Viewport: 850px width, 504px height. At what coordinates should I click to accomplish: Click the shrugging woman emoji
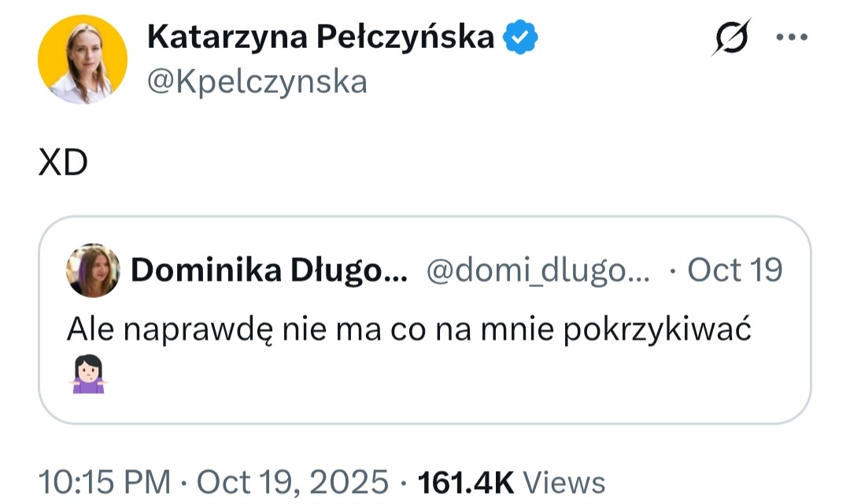tap(87, 374)
